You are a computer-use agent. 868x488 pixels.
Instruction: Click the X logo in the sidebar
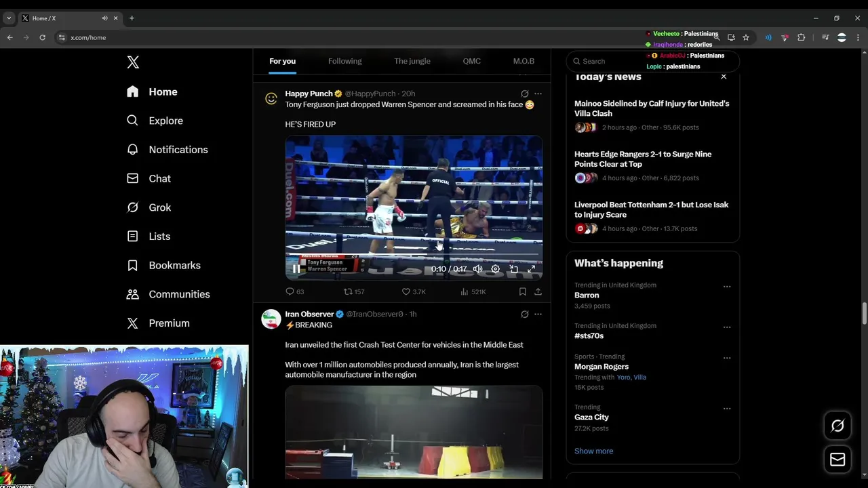[x=133, y=62]
